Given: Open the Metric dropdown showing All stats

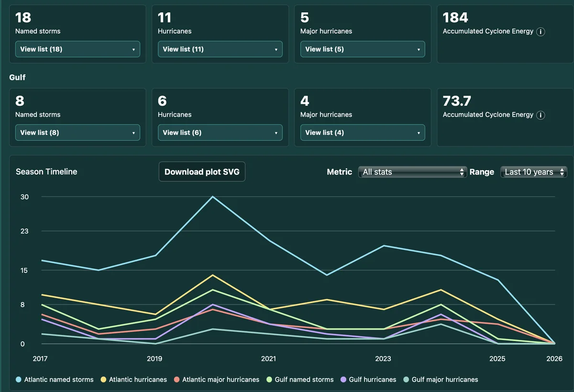Looking at the screenshot, I should (412, 172).
